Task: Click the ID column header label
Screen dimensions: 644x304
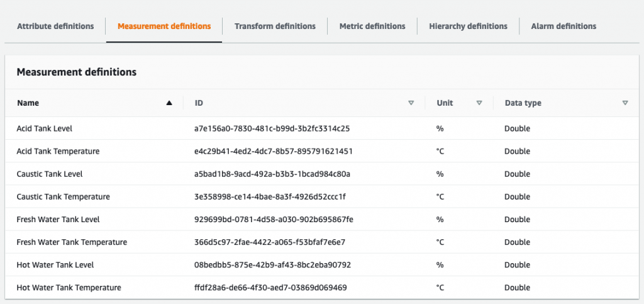Action: [x=199, y=103]
